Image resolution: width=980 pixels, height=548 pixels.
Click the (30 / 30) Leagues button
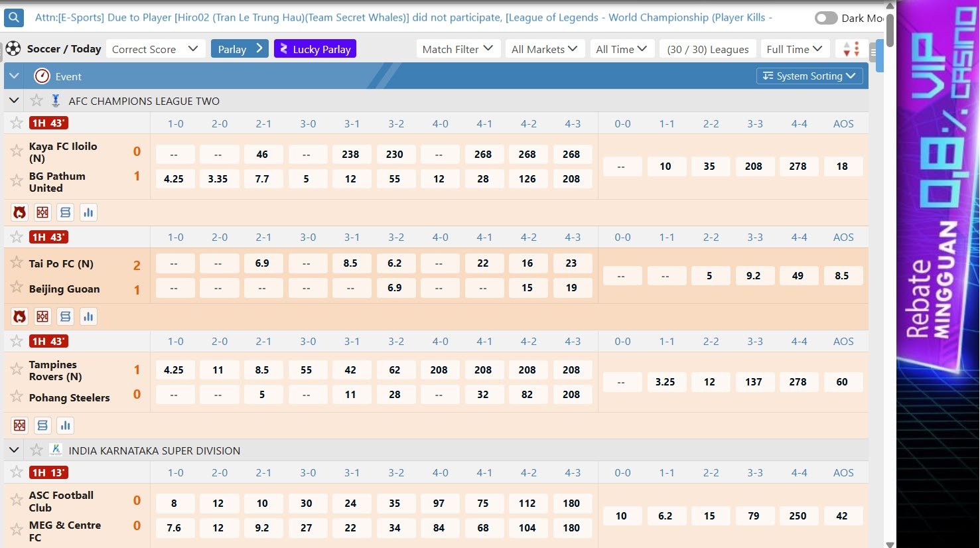pos(707,49)
